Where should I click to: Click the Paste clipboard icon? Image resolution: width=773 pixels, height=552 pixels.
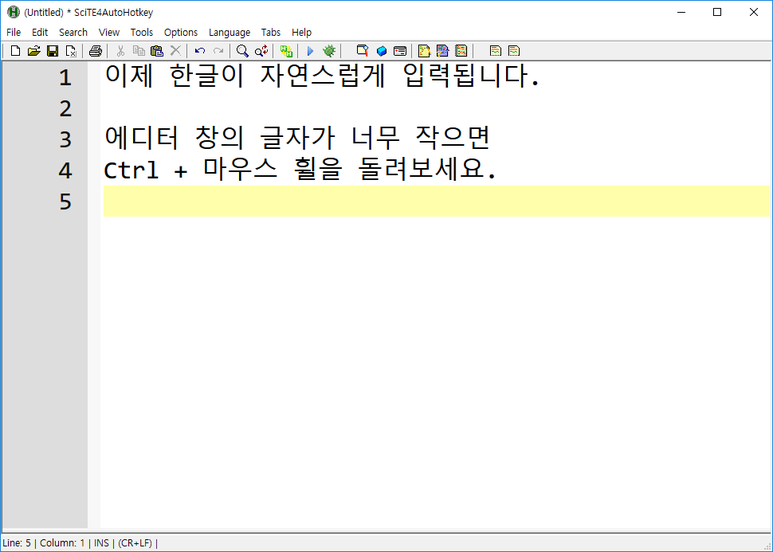[157, 51]
